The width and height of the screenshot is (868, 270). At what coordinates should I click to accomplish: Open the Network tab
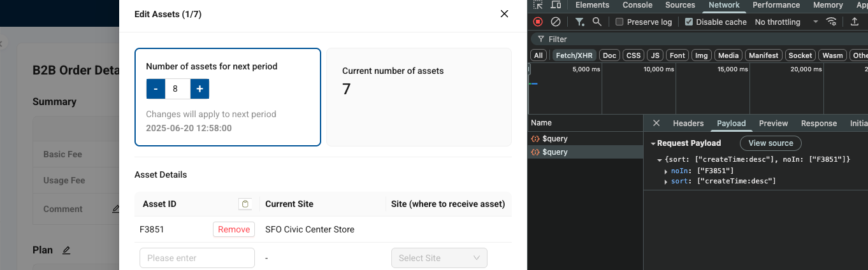(x=724, y=5)
